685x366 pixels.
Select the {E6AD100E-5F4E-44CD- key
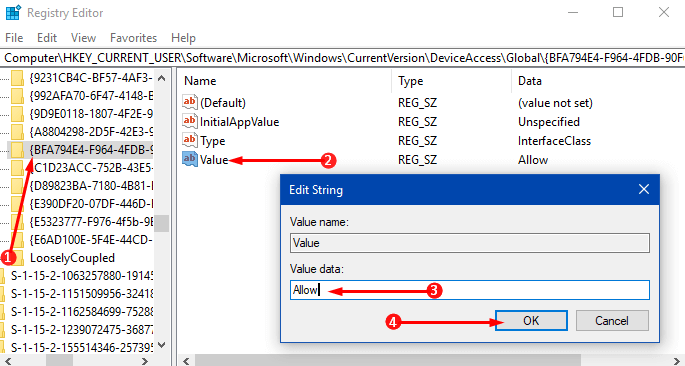(x=91, y=240)
